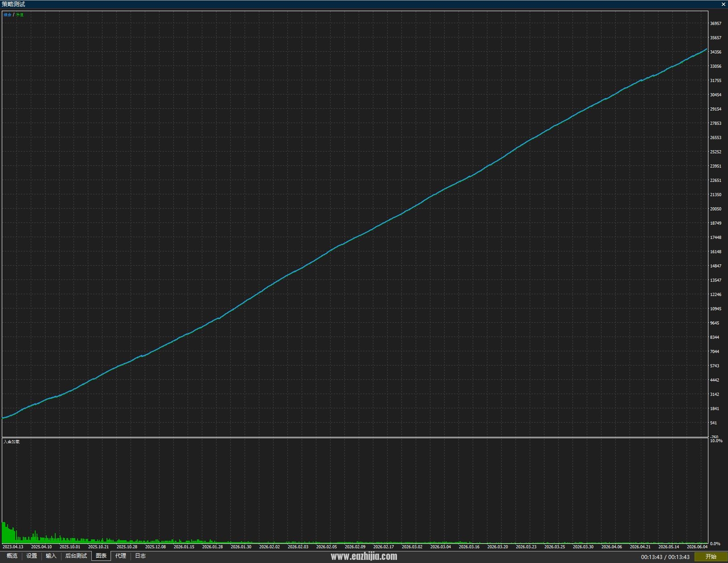The height and width of the screenshot is (563, 728).
Task: Click date label 2026.04.21
Action: pyautogui.click(x=640, y=547)
